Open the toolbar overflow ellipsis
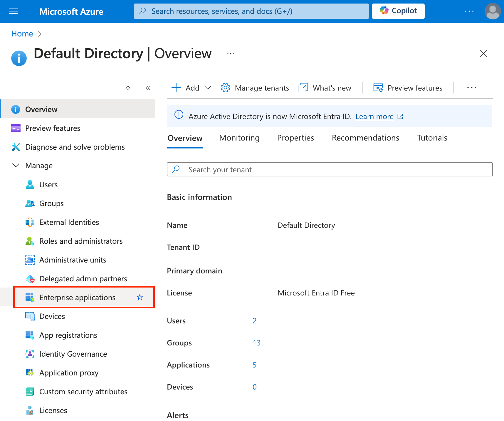Viewport: 504px width, 421px height. coord(471,88)
